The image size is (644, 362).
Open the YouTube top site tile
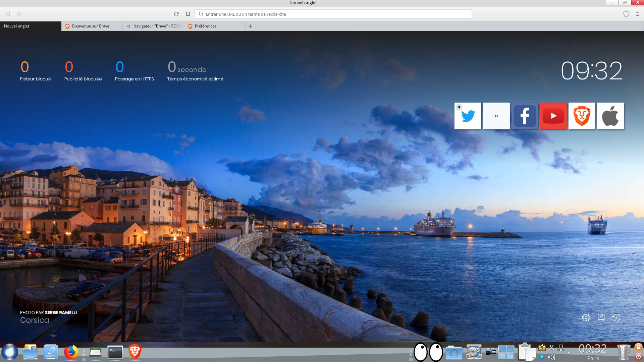tap(553, 116)
